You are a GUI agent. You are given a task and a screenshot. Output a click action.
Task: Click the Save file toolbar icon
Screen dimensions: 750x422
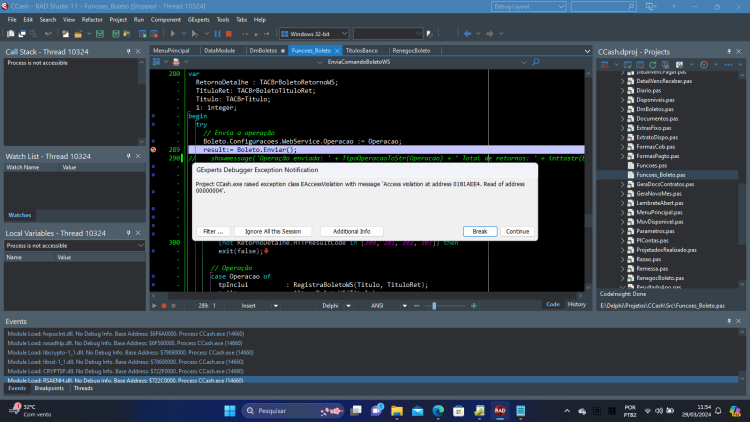99,33
